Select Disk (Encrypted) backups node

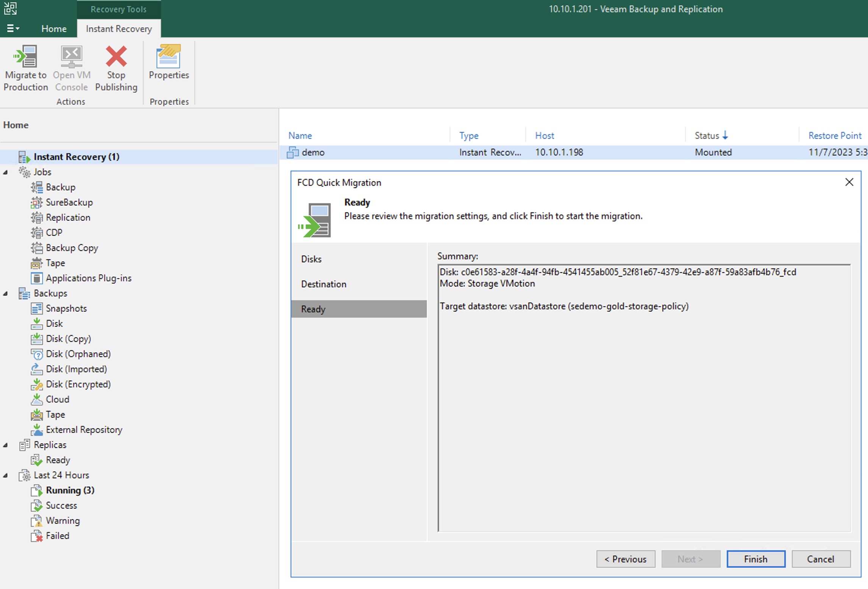point(78,384)
